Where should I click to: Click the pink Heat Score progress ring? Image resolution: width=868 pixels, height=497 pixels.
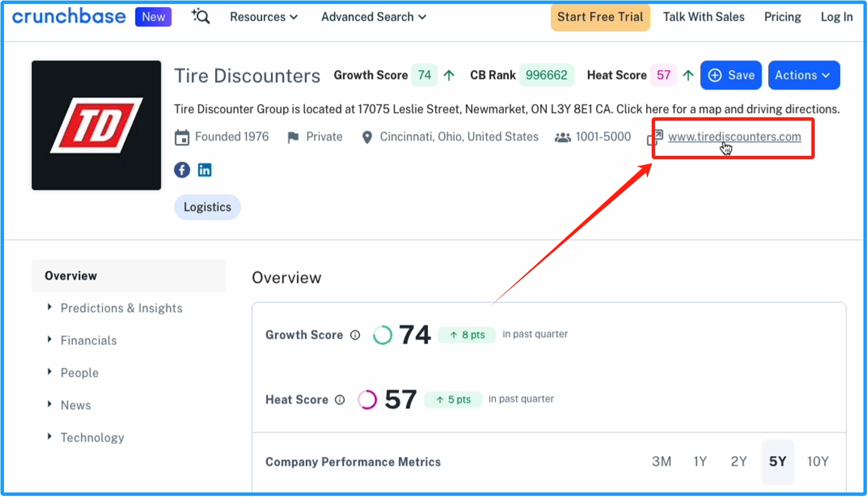coord(367,400)
